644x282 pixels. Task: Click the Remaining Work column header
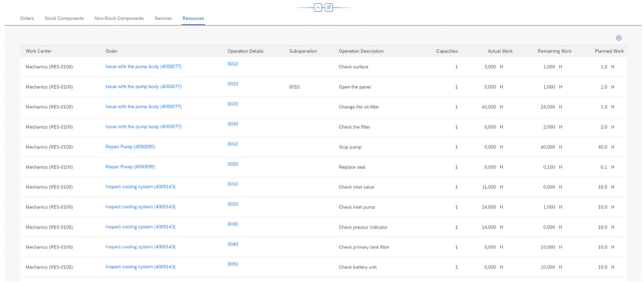555,51
